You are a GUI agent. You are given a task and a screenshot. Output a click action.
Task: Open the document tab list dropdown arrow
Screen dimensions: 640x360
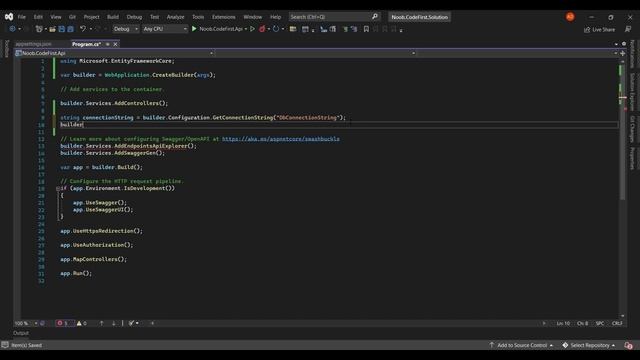click(x=616, y=44)
